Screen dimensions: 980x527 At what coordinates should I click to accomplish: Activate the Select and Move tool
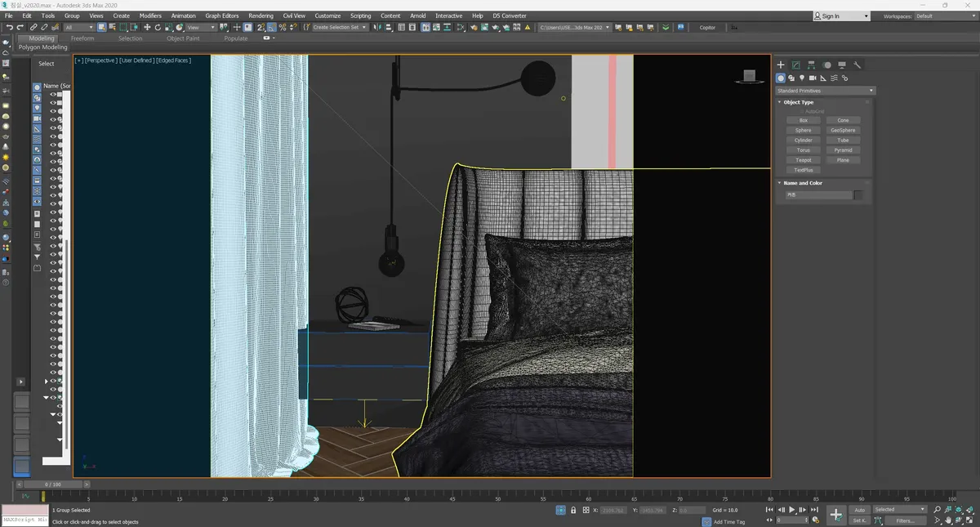coord(147,28)
